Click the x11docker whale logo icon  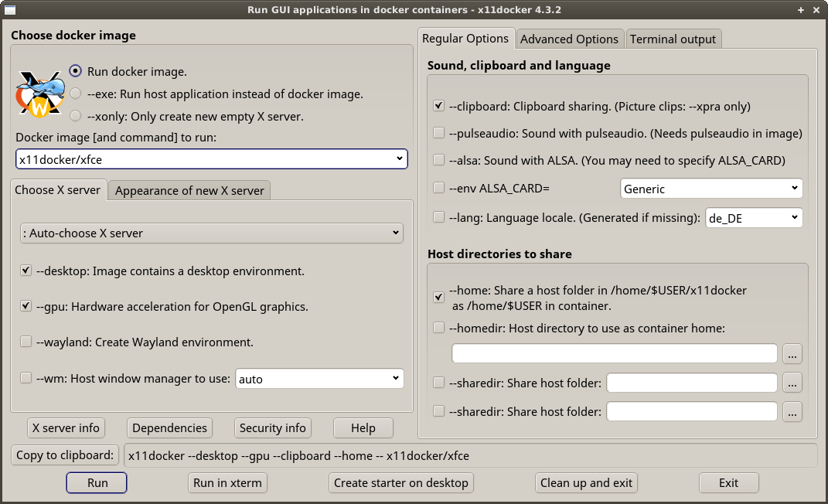coord(40,94)
